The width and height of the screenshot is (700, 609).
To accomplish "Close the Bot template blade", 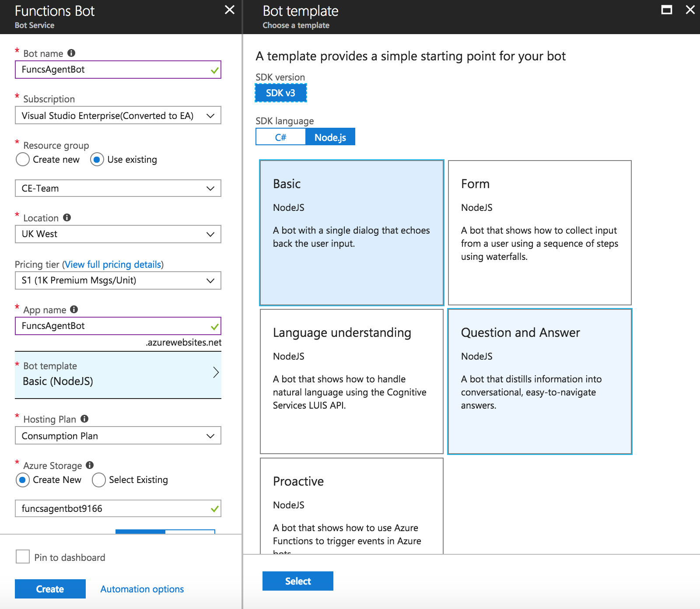I will pyautogui.click(x=690, y=10).
